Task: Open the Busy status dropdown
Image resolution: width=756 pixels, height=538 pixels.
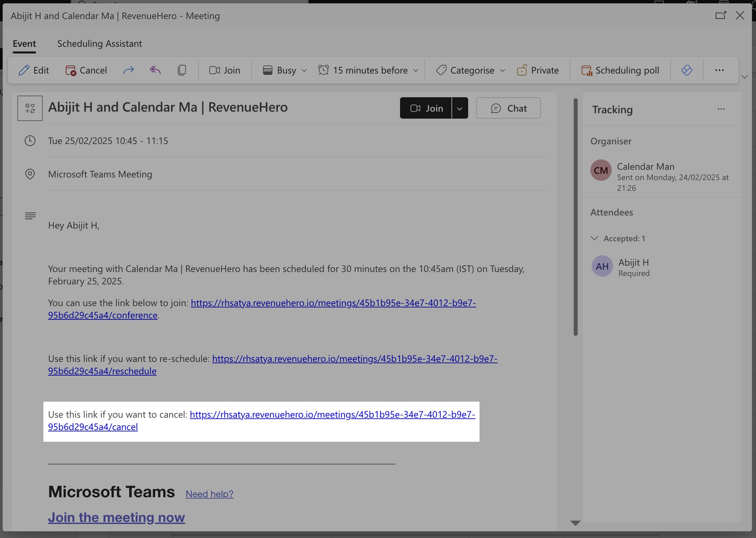Action: pyautogui.click(x=285, y=70)
